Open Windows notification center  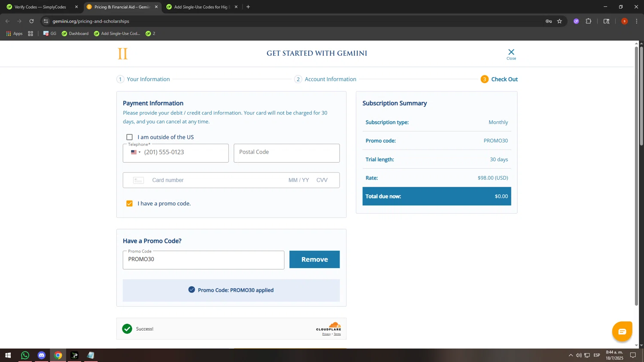633,355
